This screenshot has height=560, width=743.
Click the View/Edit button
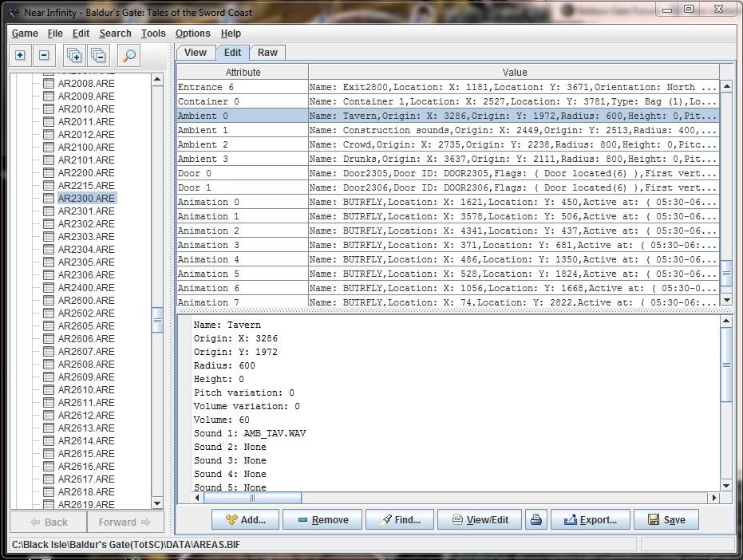pos(480,520)
